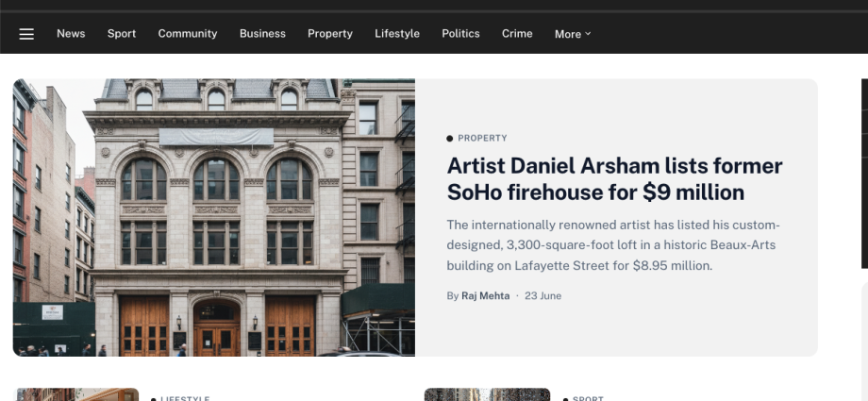Open the Daniel Arsham firehouse headline
Image resolution: width=868 pixels, height=401 pixels.
[x=614, y=179]
